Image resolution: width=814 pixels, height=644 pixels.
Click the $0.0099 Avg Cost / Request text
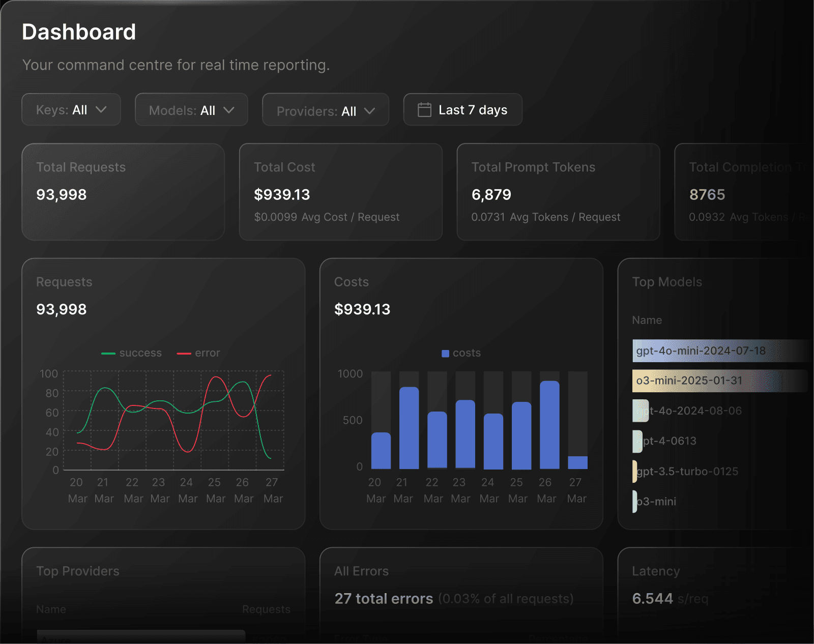tap(327, 217)
